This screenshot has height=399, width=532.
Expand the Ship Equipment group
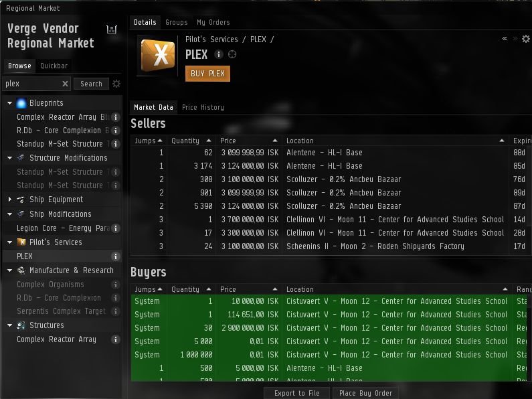click(x=9, y=199)
